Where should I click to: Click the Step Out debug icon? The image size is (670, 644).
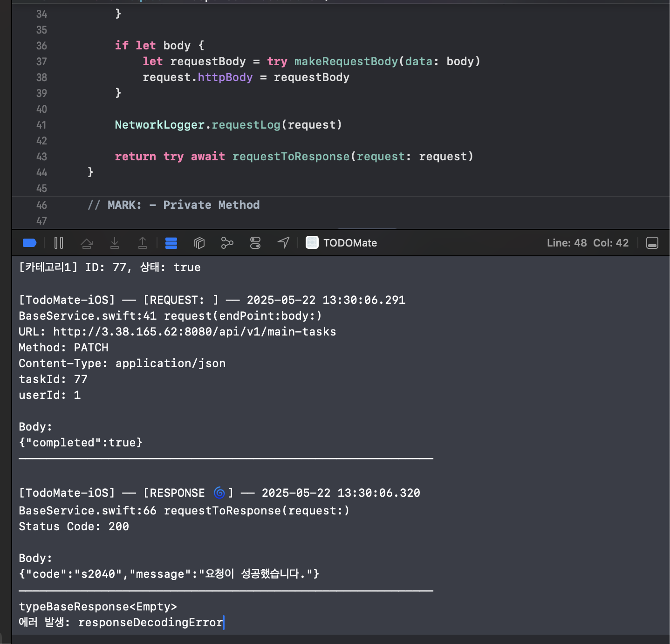[143, 243]
